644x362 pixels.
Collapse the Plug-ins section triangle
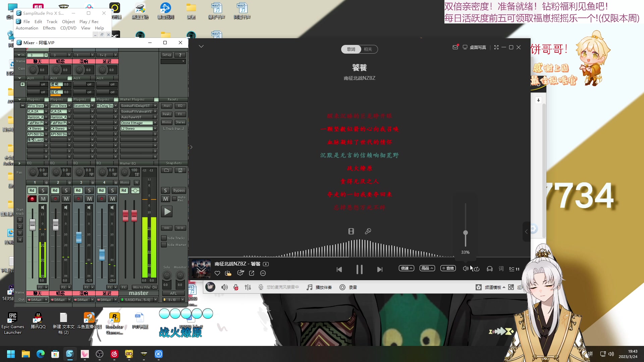(19, 100)
